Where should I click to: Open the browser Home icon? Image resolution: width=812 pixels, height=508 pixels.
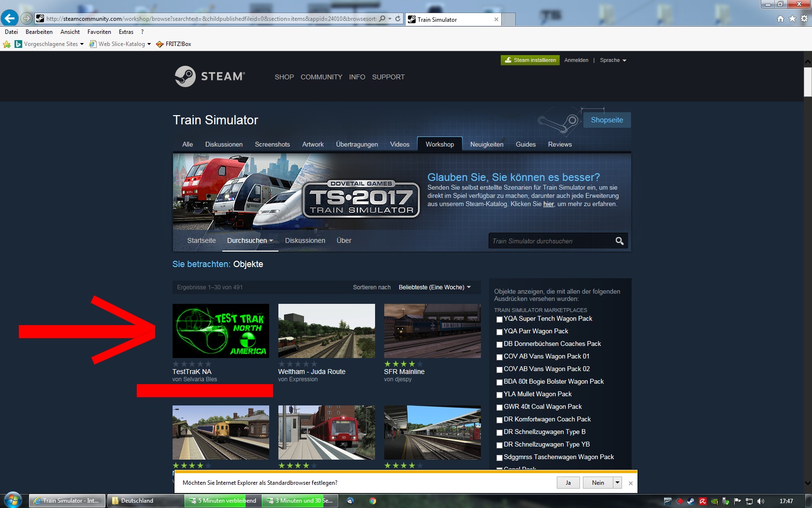(x=781, y=19)
